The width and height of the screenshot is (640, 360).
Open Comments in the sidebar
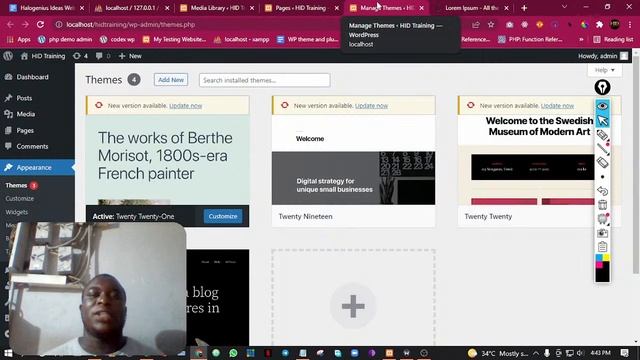[32, 147]
